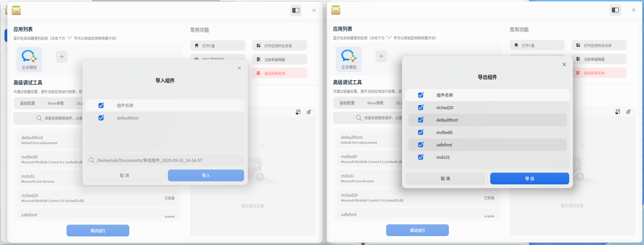Click 已安装 status on riched20, import-dialog window
The width and height of the screenshot is (644, 245).
[x=170, y=198]
